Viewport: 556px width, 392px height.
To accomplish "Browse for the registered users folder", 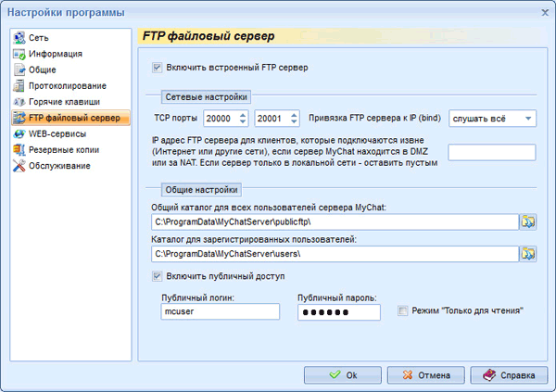I will click(x=528, y=253).
